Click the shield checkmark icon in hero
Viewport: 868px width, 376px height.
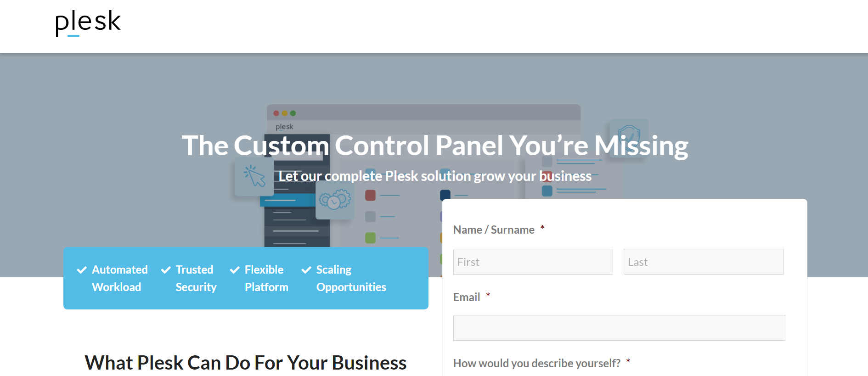click(x=629, y=136)
